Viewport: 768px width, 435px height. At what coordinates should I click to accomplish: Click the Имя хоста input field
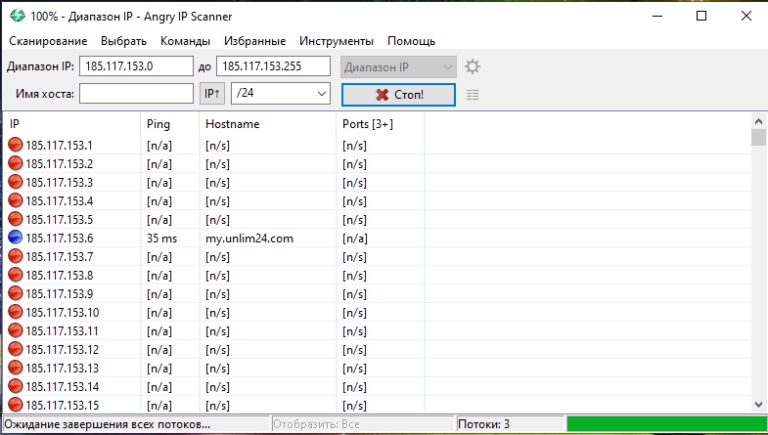[136, 94]
